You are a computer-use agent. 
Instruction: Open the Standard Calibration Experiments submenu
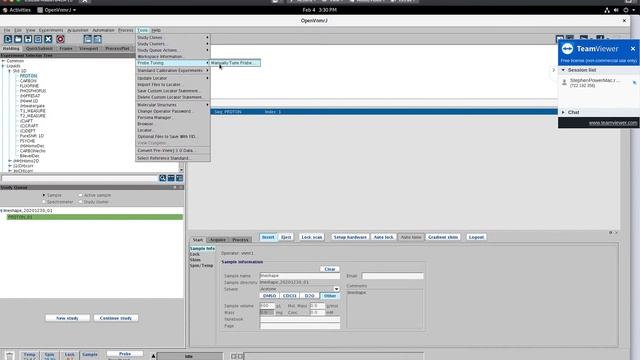pos(173,71)
